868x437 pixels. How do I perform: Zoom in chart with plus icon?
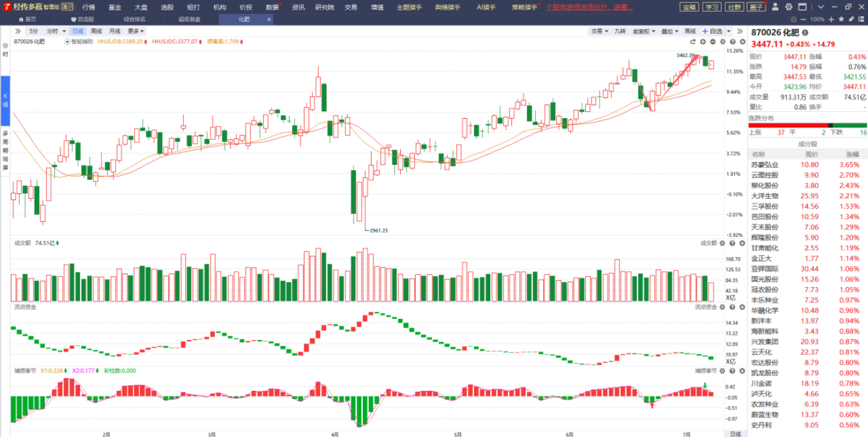coord(703,42)
